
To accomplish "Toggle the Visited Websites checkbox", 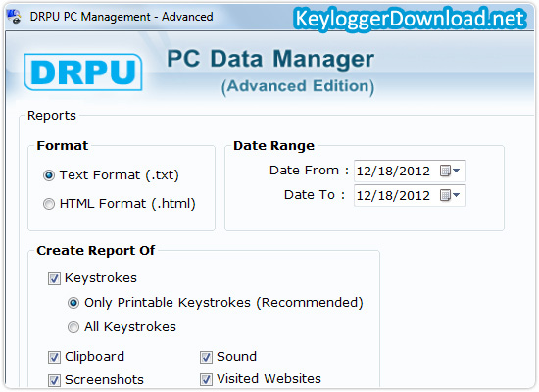I will [x=206, y=379].
